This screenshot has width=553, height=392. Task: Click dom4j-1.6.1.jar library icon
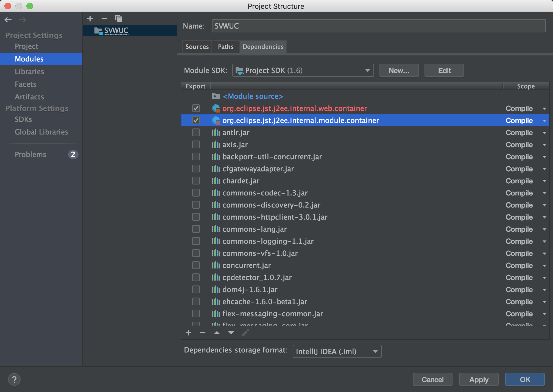pyautogui.click(x=216, y=290)
